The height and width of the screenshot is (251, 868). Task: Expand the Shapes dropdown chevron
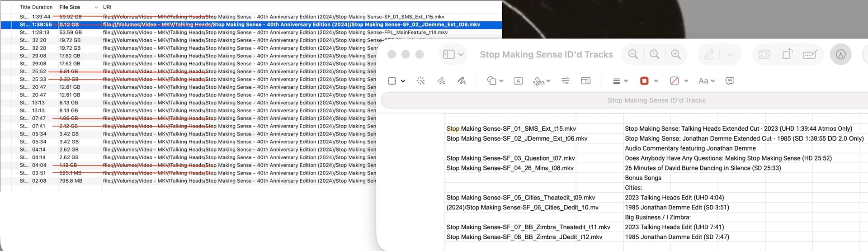click(x=501, y=81)
